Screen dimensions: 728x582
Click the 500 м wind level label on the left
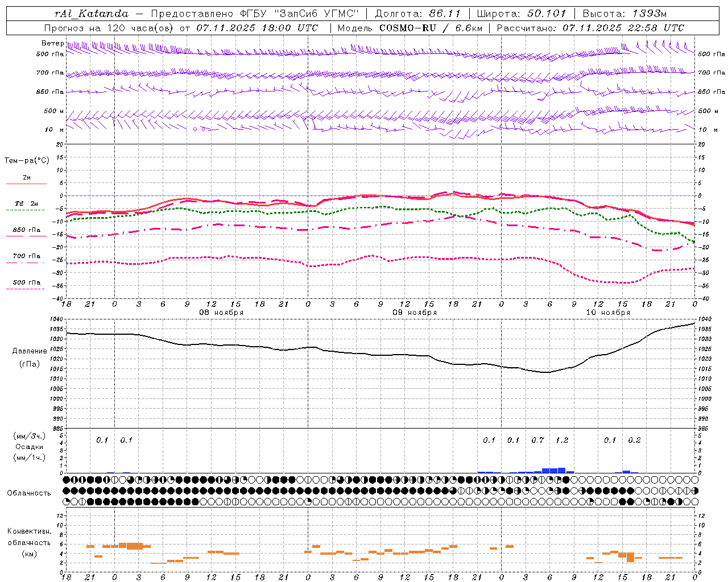[x=53, y=111]
